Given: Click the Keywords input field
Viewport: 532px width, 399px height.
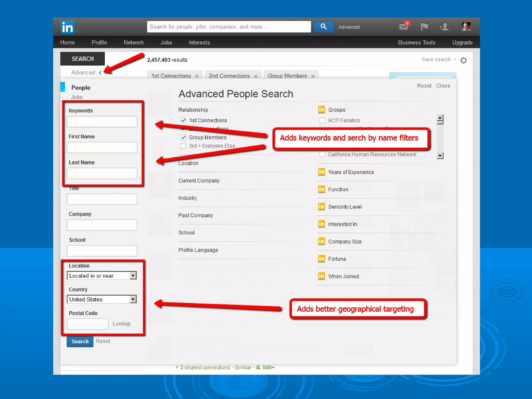Looking at the screenshot, I should (x=102, y=122).
